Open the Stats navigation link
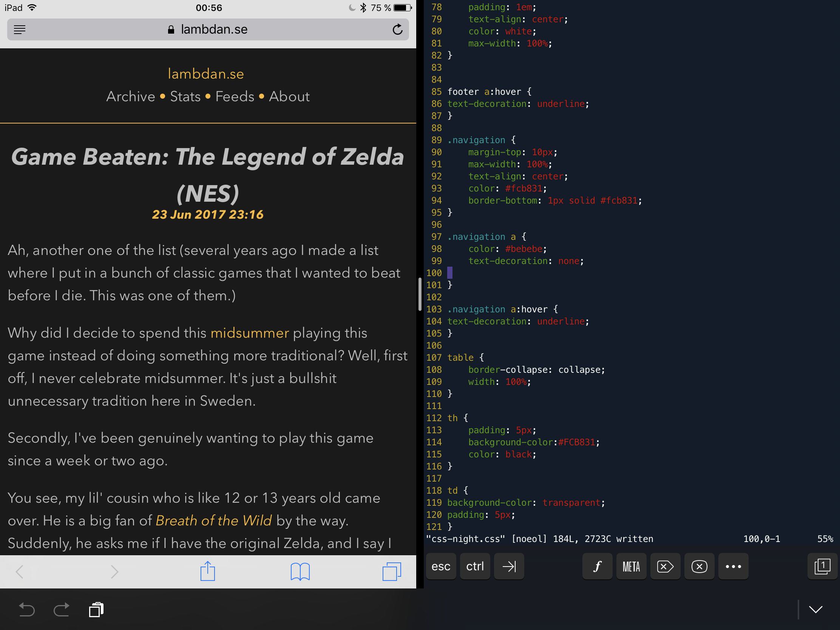840x630 pixels. click(185, 96)
